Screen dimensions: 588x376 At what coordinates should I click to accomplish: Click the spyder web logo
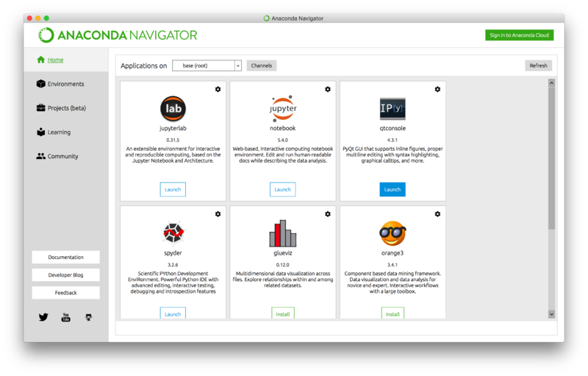coord(173,233)
